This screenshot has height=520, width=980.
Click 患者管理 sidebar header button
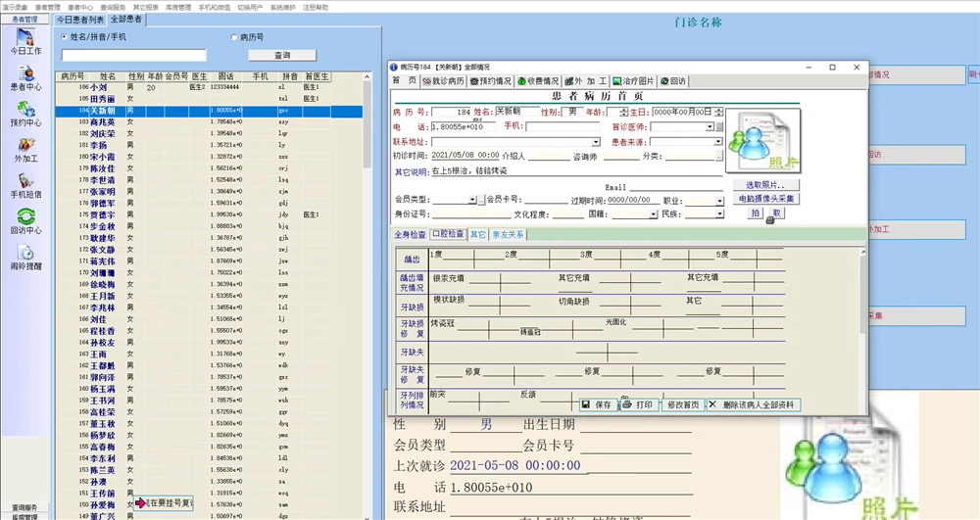click(25, 20)
